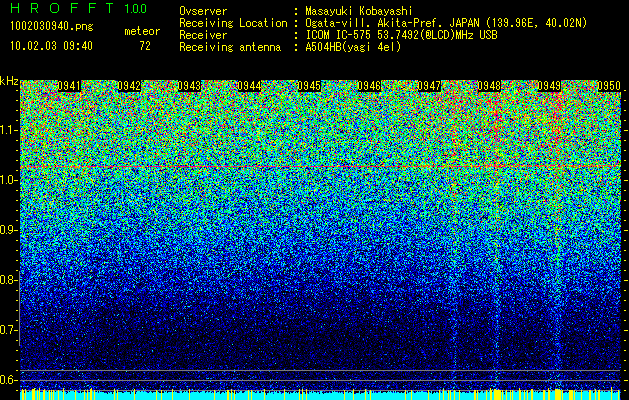Screen dimensions: 629x400
Task: Click the cyan signal level bar graph
Action: pyautogui.click(x=320, y=394)
